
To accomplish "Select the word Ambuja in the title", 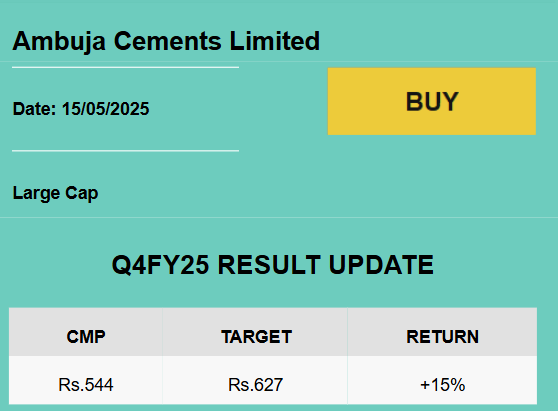I will tap(59, 42).
